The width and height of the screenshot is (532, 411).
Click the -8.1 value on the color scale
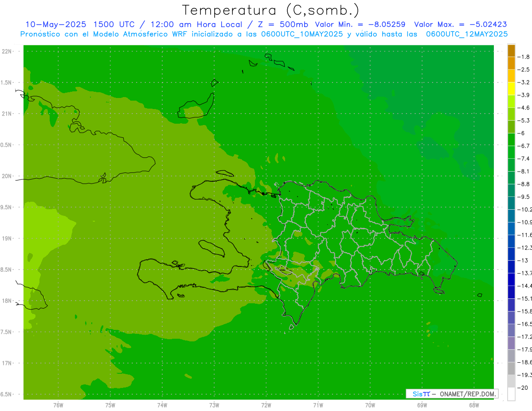point(524,171)
